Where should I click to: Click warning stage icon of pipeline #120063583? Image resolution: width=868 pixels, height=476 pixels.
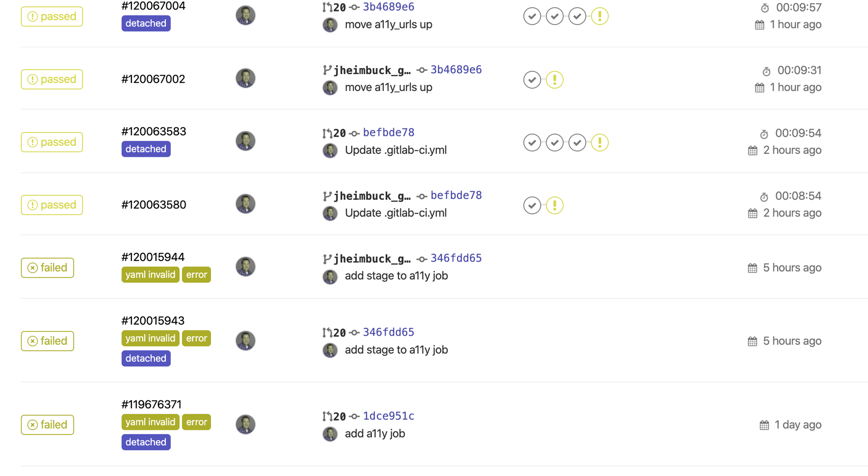tap(599, 143)
